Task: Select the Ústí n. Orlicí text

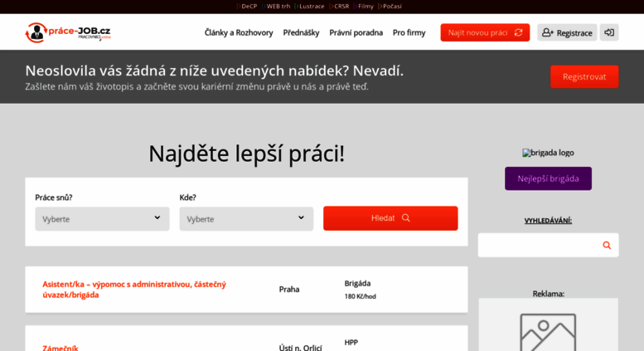Action: pyautogui.click(x=300, y=348)
